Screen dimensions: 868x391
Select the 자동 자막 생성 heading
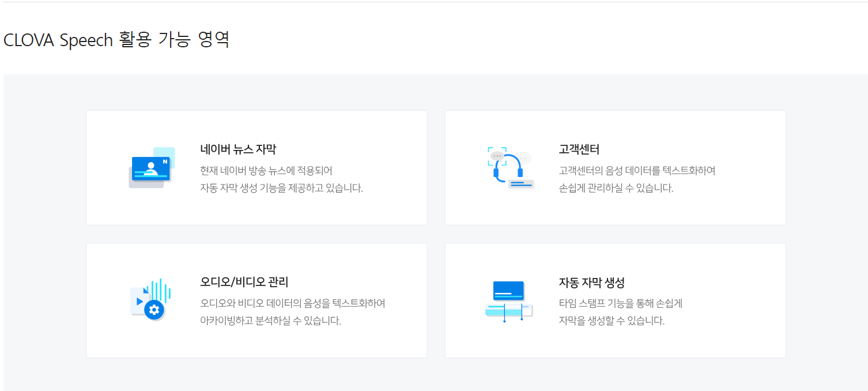pos(592,283)
